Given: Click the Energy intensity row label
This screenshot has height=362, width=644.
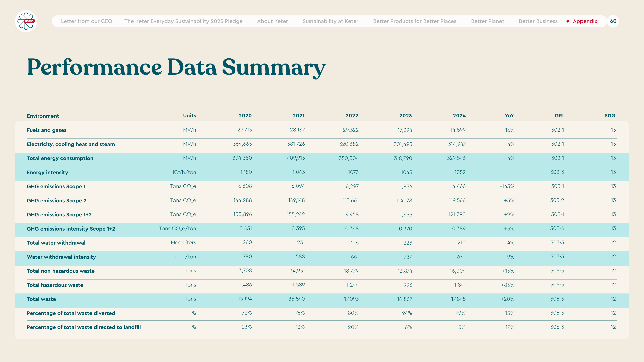Looking at the screenshot, I should tap(47, 172).
